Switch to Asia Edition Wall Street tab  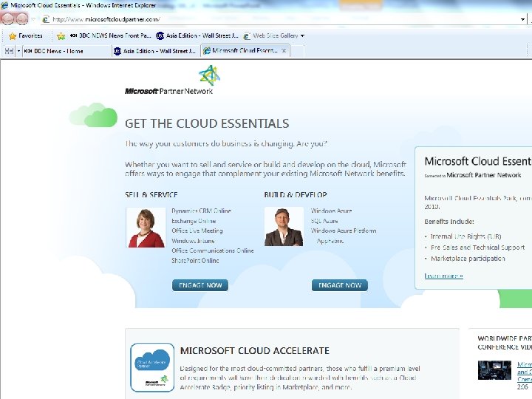(x=156, y=51)
